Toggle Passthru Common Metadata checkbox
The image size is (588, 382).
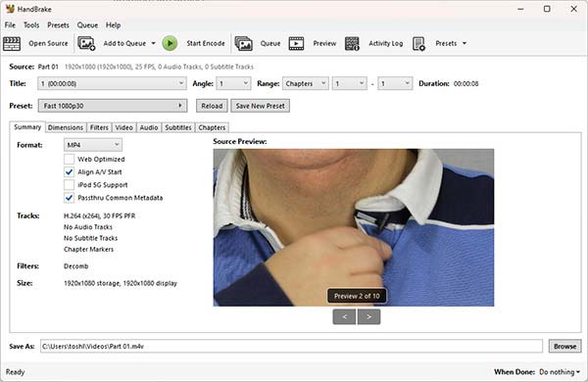tap(69, 198)
